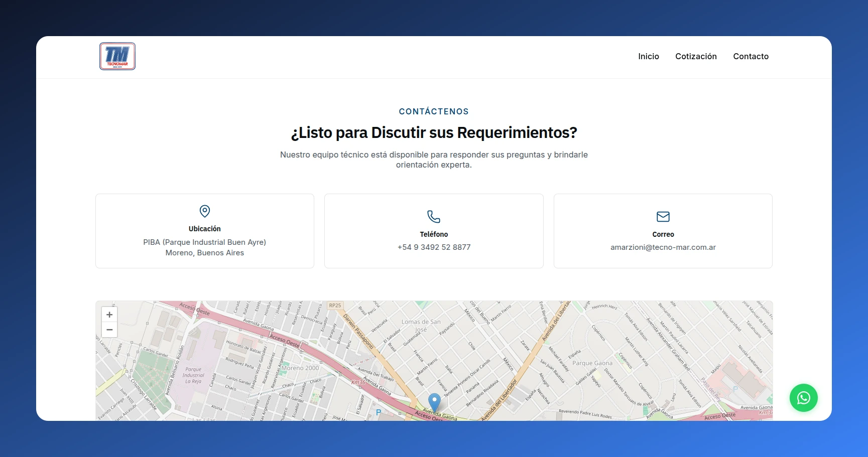The image size is (868, 457).
Task: Click the 'Nuestro equipo técnico' description paragraph
Action: (434, 160)
